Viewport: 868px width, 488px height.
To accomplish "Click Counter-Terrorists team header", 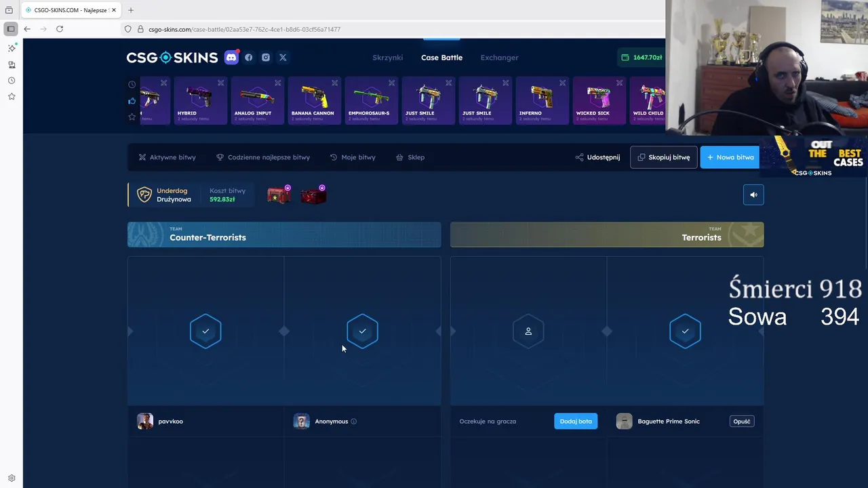I will pos(284,235).
